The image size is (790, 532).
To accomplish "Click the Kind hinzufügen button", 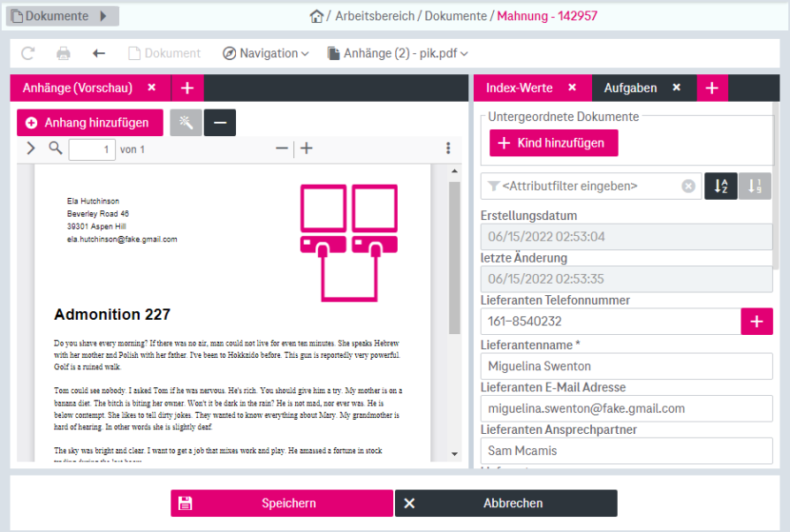I will [553, 143].
